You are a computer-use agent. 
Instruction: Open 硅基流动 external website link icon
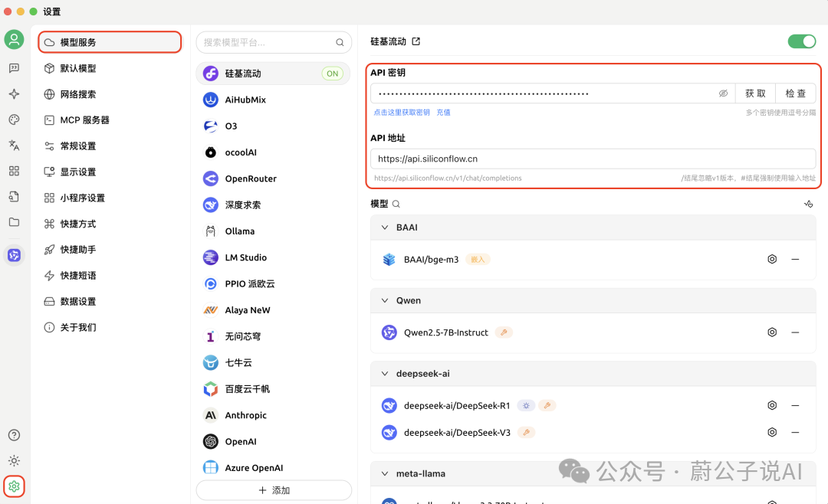[x=416, y=41]
